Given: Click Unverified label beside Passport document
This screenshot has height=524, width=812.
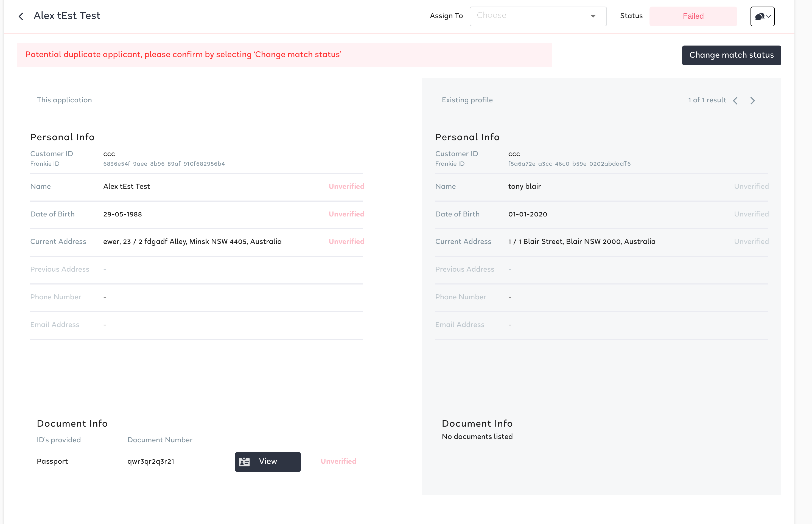Looking at the screenshot, I should [338, 461].
